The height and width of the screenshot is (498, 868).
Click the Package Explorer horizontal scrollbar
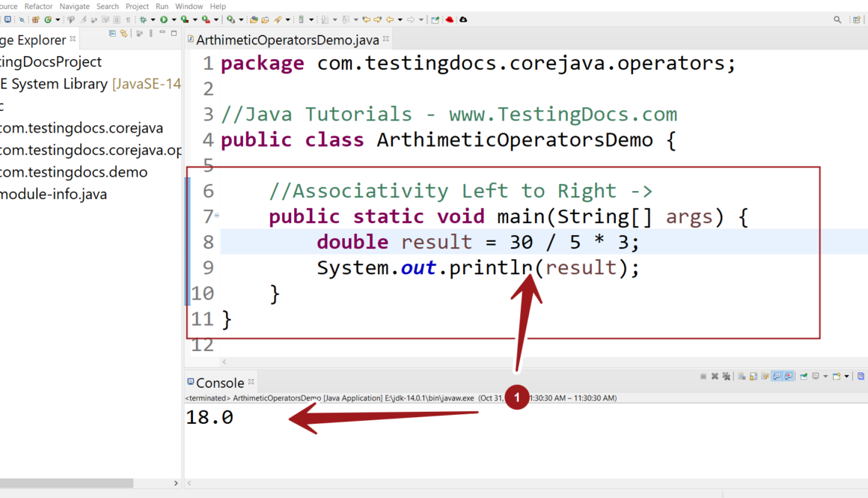[67, 484]
